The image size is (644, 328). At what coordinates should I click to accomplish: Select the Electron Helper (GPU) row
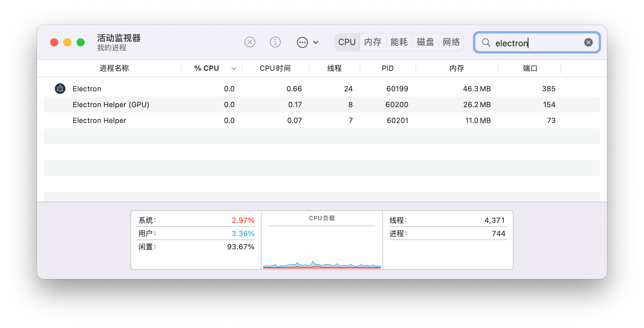point(322,104)
